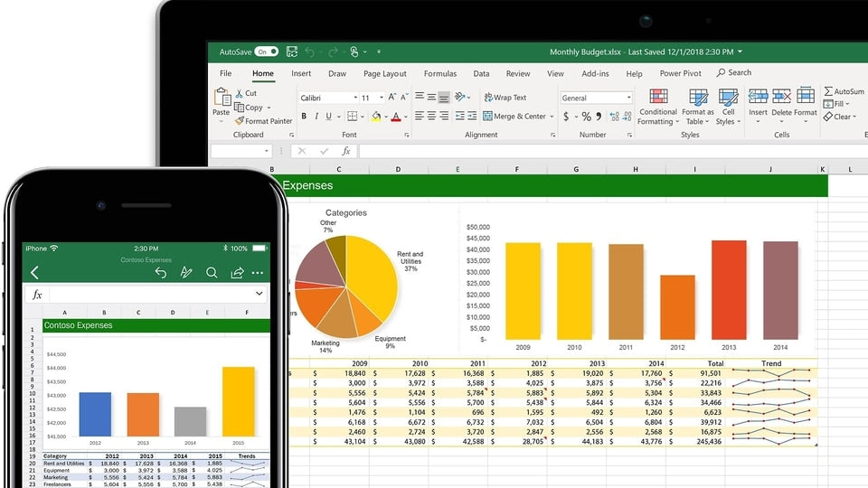Switch to the Insert ribbon tab

pos(301,74)
